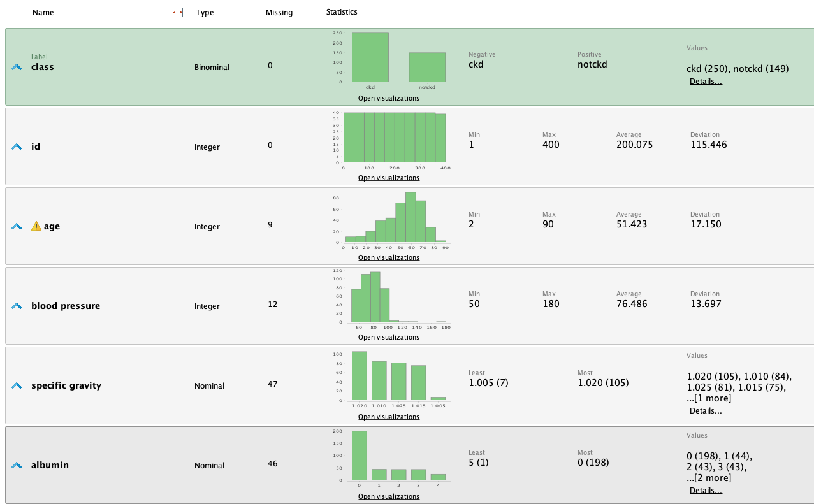Show Details for albumin values
The image size is (814, 504).
click(706, 490)
